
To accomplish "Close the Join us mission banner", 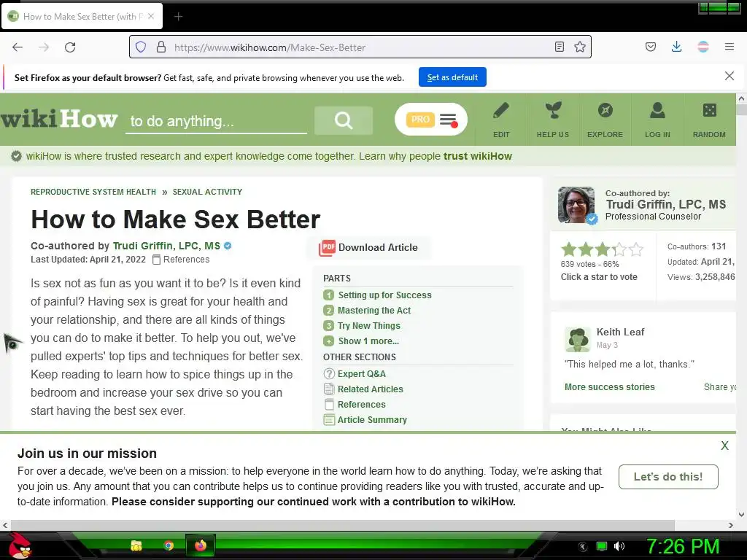I will point(724,446).
